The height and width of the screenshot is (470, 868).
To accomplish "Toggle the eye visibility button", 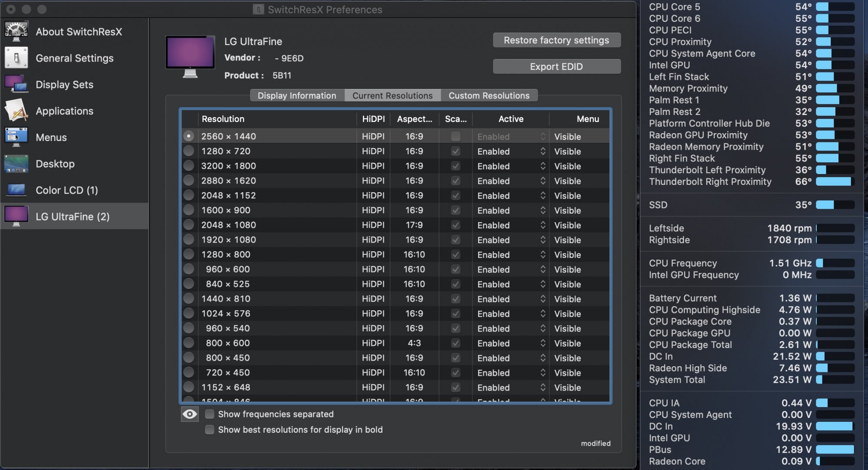I will [x=190, y=414].
